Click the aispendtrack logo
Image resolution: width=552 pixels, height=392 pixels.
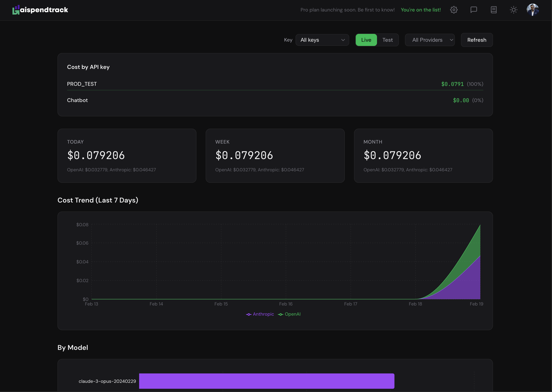pyautogui.click(x=40, y=10)
